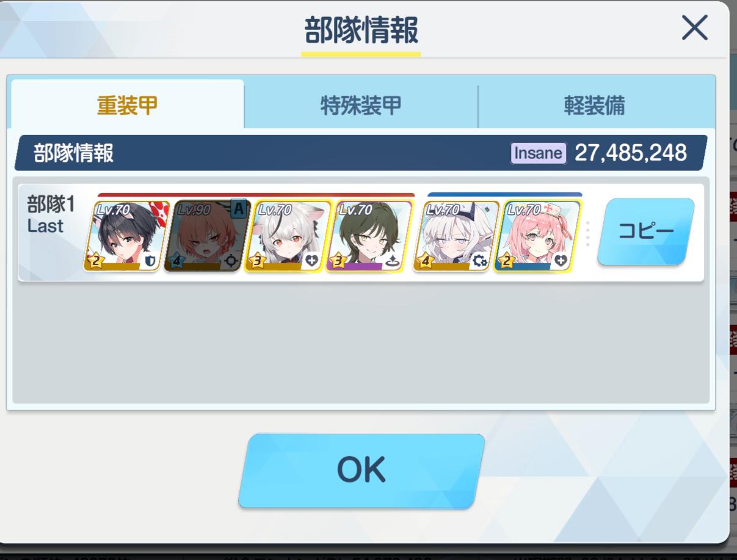Viewport: 737px width, 560px height.
Task: Select the 重装甲 tab
Action: [x=127, y=105]
